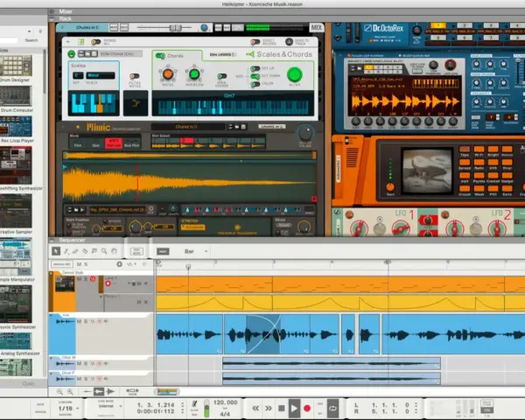The width and height of the screenshot is (525, 420).
Task: Click the playhead marker on the ruler
Action: pyautogui.click(x=188, y=266)
